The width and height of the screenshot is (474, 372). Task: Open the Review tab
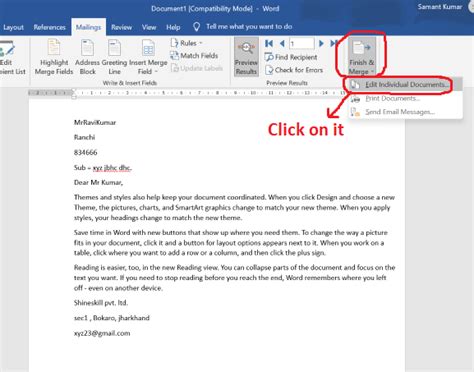tap(121, 27)
